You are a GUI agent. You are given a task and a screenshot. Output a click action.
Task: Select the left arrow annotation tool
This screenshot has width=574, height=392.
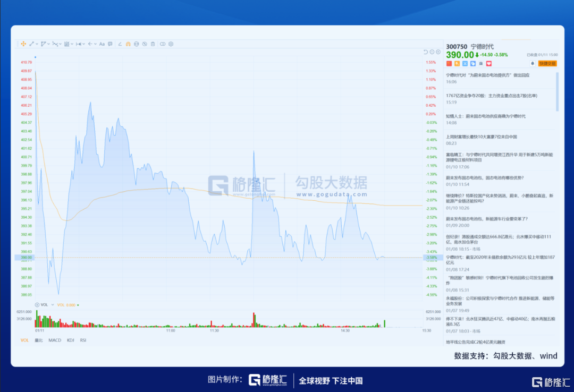click(90, 44)
